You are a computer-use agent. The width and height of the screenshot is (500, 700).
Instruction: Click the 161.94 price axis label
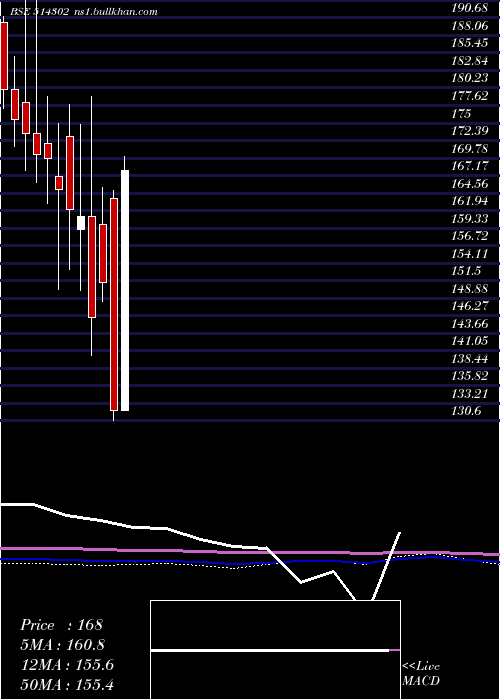470,201
